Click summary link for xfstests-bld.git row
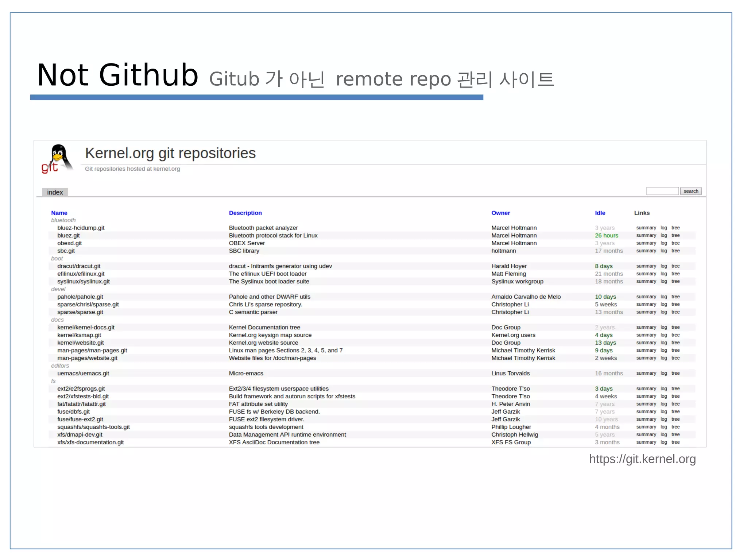Viewport: 747px width, 560px height. coord(646,397)
